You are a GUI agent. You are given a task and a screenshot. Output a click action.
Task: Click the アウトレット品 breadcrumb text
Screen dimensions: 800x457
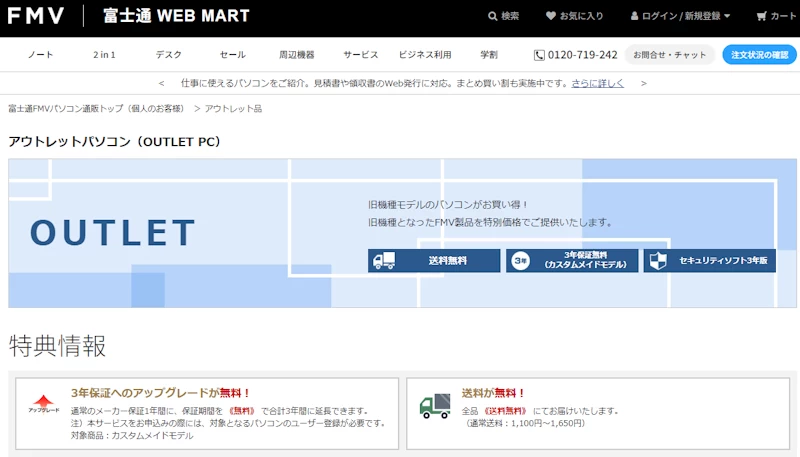point(233,109)
